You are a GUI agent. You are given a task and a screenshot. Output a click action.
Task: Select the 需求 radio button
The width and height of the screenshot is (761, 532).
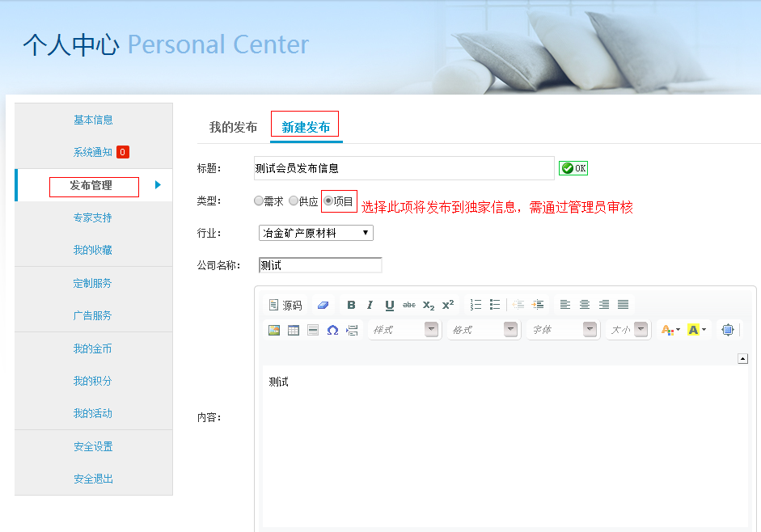pos(259,201)
